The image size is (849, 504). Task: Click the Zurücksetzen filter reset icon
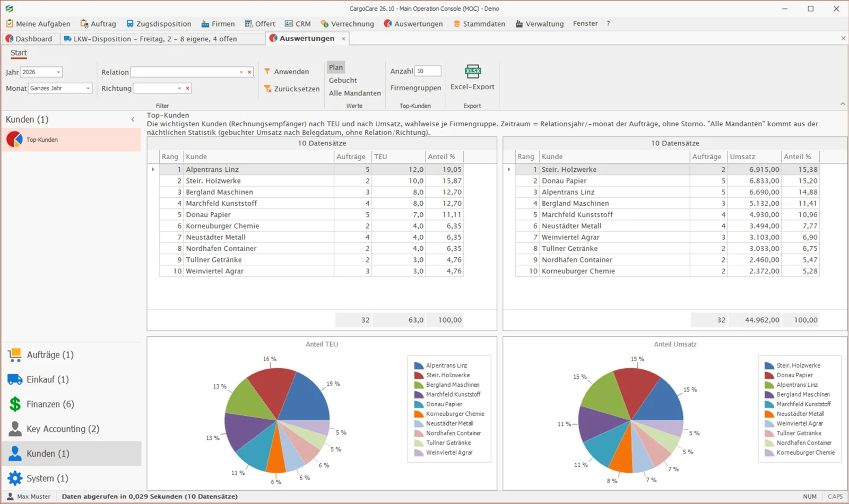pyautogui.click(x=267, y=89)
